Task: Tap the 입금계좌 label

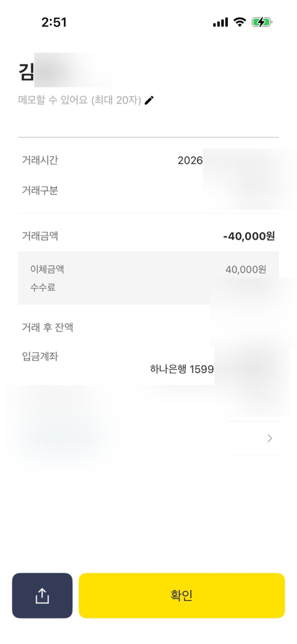Action: click(40, 356)
